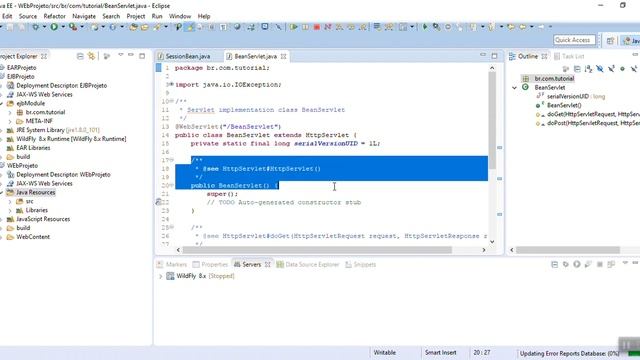Click Collapse All in Project Explorer
The height and width of the screenshot is (360, 640).
(80, 56)
